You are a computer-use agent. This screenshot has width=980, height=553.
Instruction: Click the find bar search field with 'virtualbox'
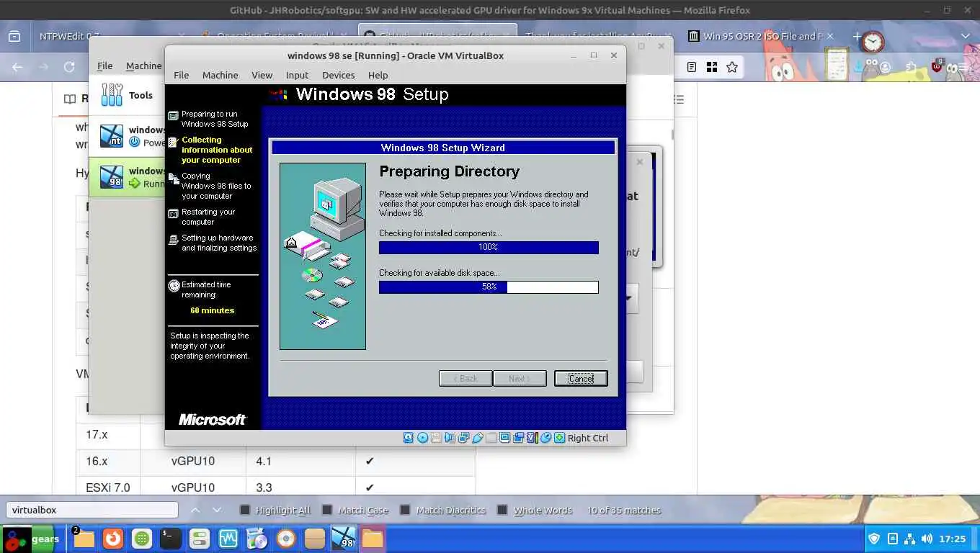(92, 510)
